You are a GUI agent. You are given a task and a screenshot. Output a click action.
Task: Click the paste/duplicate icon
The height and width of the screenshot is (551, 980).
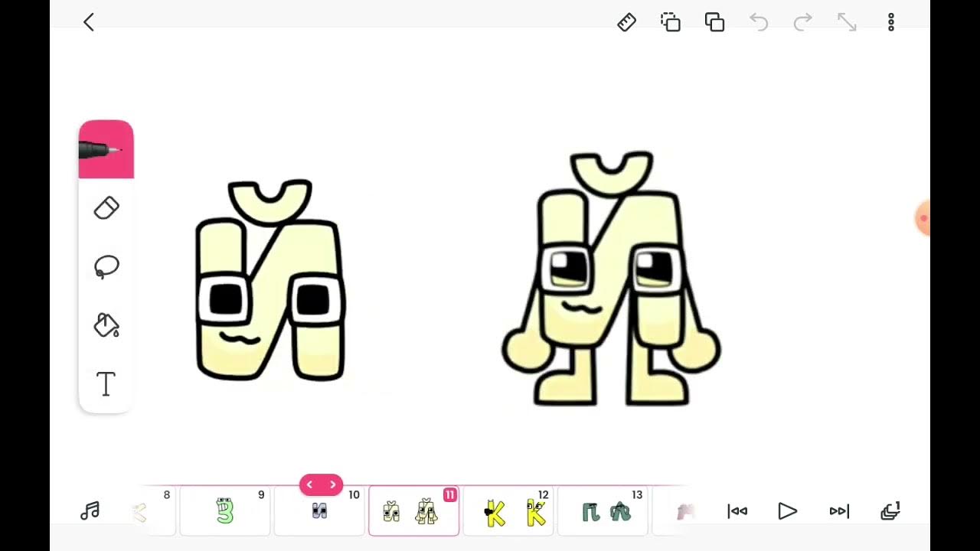coord(715,22)
